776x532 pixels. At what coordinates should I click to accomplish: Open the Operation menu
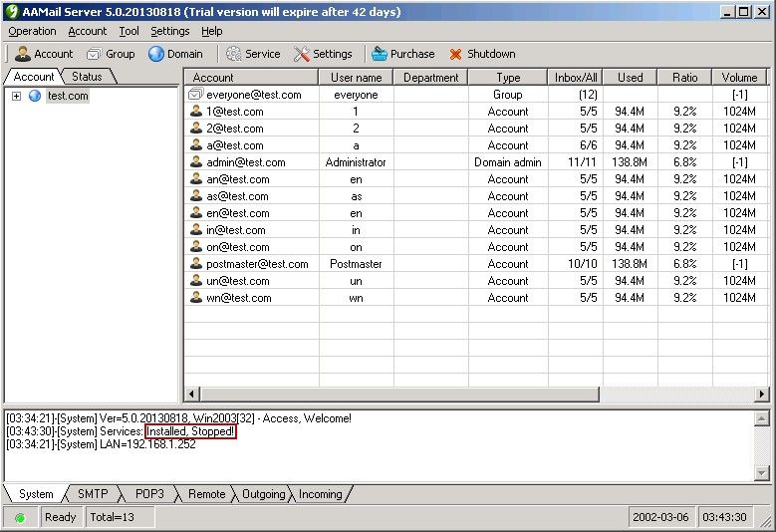pos(32,31)
